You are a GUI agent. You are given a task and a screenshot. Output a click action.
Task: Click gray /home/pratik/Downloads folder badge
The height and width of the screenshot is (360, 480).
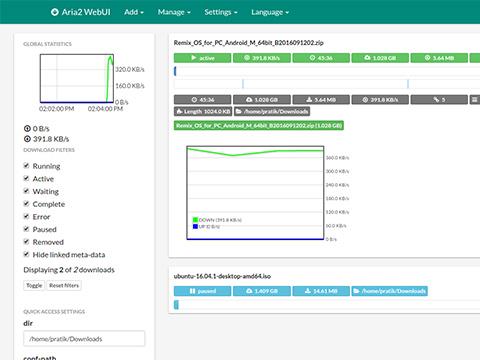pyautogui.click(x=272, y=111)
